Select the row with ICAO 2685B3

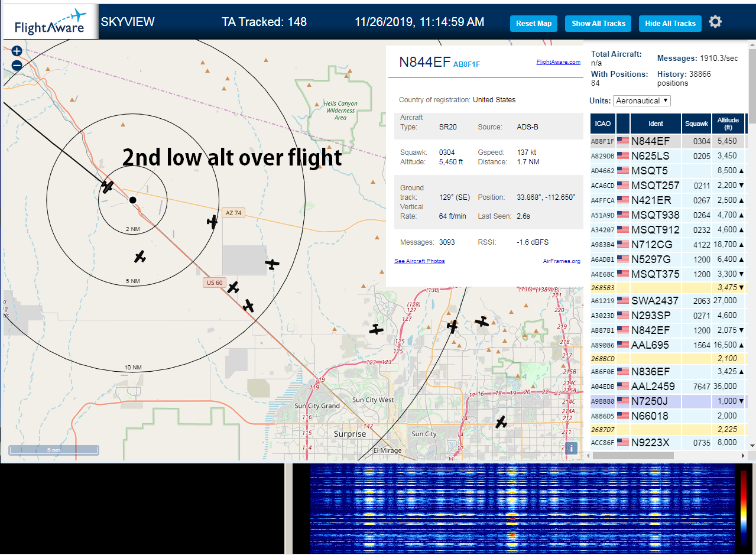[x=668, y=287]
